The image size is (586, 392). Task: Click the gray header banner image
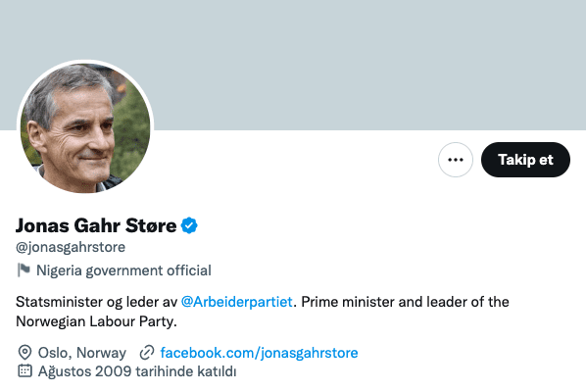coord(293,65)
